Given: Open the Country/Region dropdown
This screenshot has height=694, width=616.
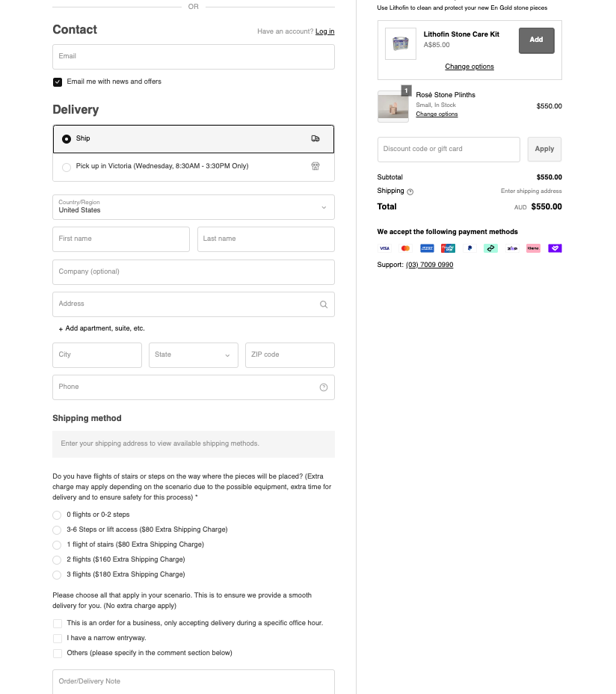Looking at the screenshot, I should pos(194,207).
